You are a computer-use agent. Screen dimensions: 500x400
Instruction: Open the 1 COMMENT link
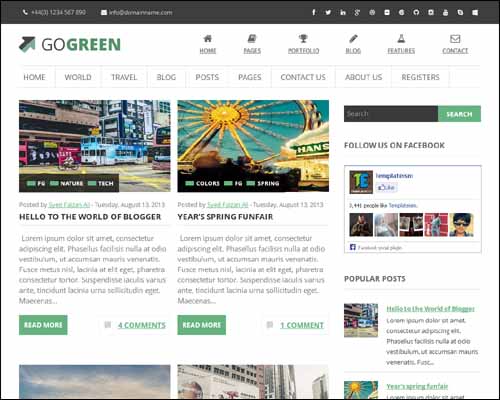coord(302,325)
